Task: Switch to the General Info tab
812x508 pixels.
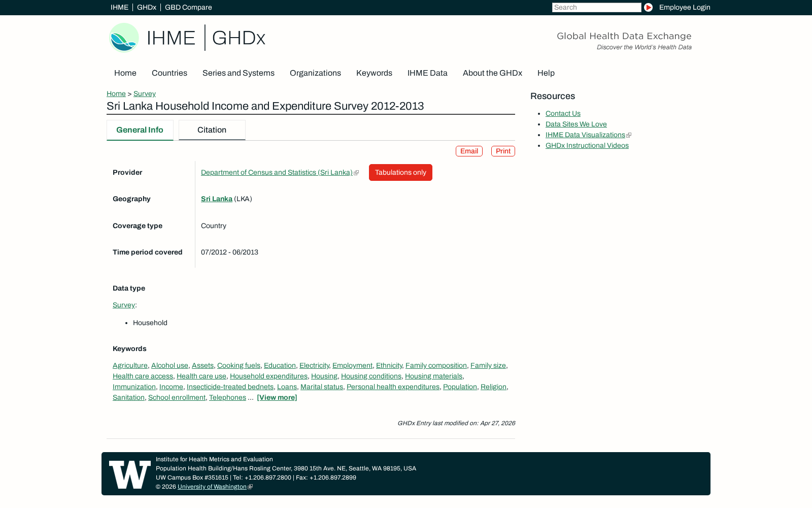Action: (140, 130)
